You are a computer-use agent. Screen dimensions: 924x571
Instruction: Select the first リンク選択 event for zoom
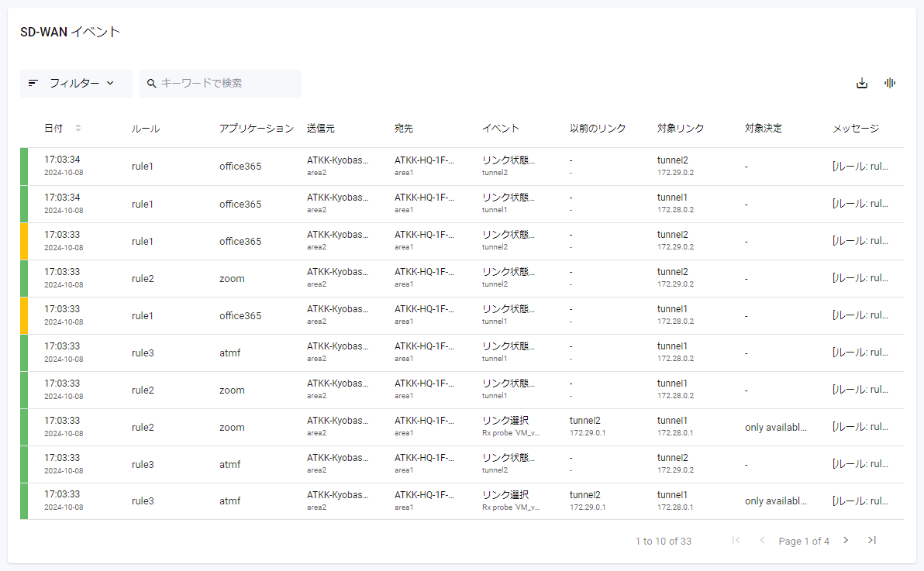point(505,421)
